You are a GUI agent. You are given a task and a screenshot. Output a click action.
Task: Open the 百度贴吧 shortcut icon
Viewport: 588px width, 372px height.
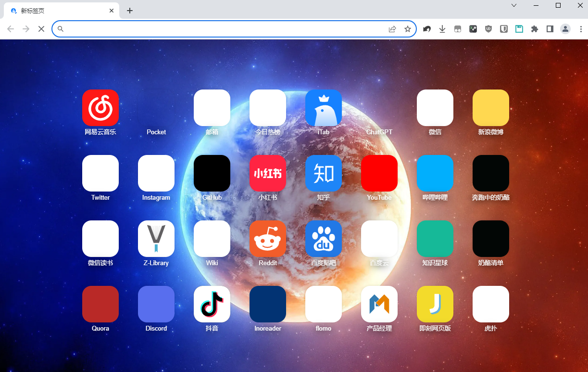[324, 239]
